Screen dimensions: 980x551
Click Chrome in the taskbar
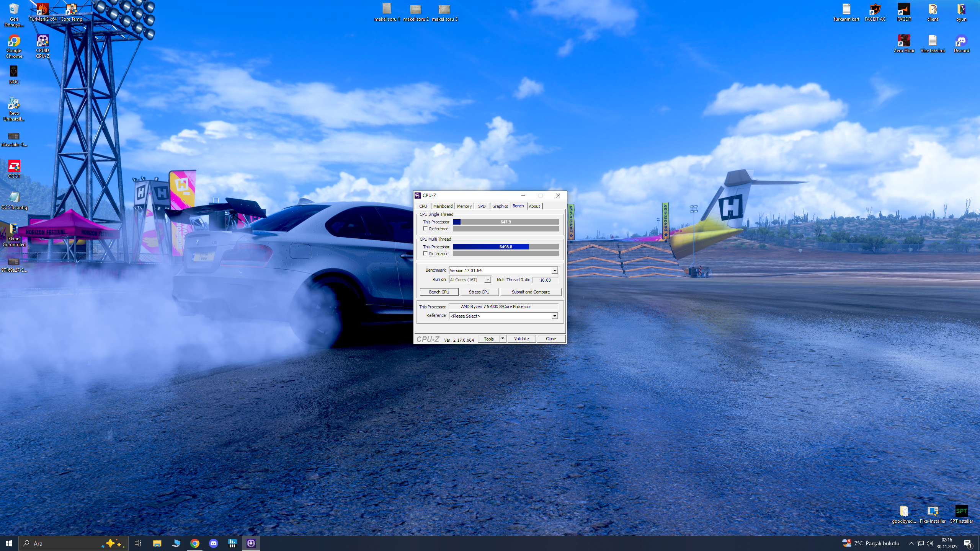[195, 543]
